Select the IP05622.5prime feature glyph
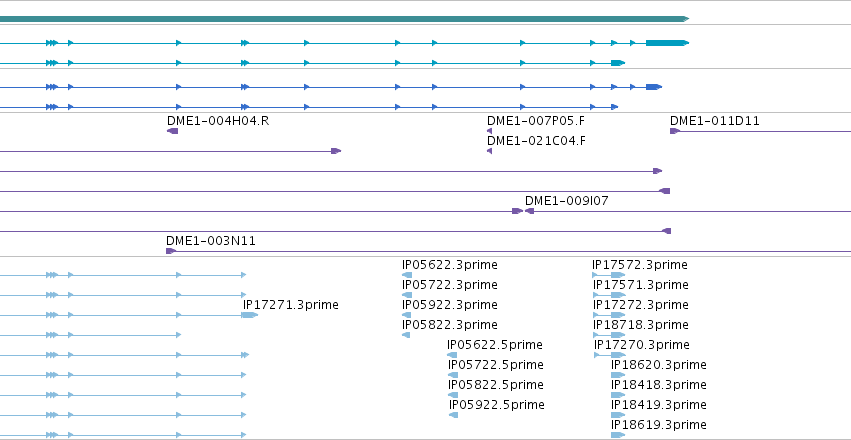851x440 pixels. pyautogui.click(x=452, y=355)
